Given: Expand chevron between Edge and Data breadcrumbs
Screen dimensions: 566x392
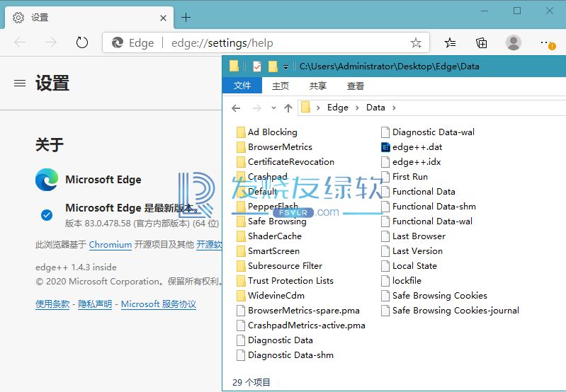Looking at the screenshot, I should point(357,108).
